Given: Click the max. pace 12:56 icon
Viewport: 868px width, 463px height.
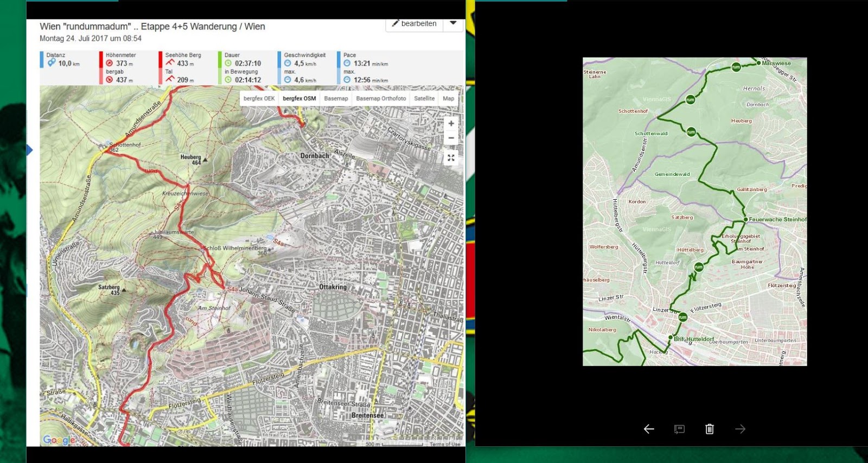Looking at the screenshot, I should (347, 79).
